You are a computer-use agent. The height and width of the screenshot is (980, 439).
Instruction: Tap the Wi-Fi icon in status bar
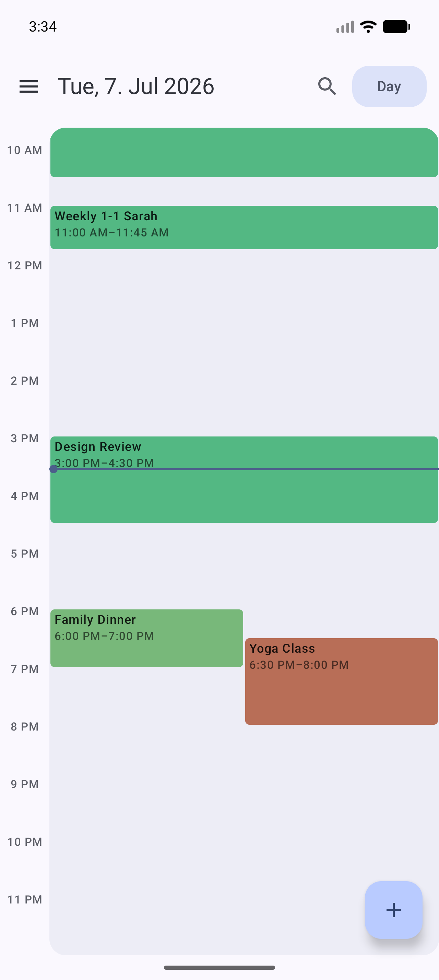pyautogui.click(x=368, y=27)
